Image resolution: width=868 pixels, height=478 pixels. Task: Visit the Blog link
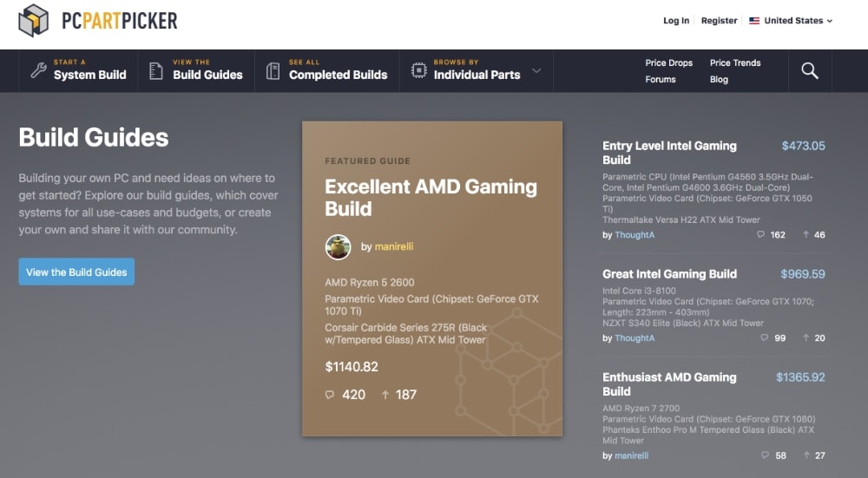pyautogui.click(x=719, y=80)
